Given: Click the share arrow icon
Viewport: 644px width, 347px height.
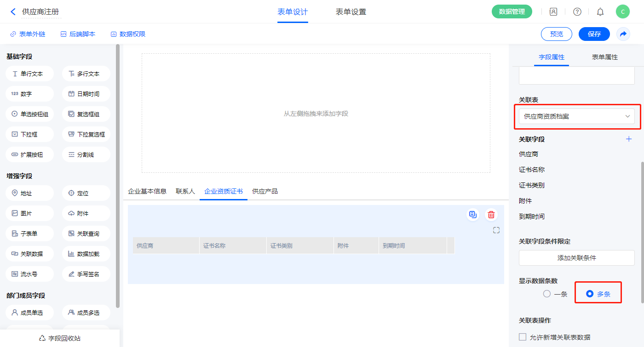Looking at the screenshot, I should (x=623, y=34).
